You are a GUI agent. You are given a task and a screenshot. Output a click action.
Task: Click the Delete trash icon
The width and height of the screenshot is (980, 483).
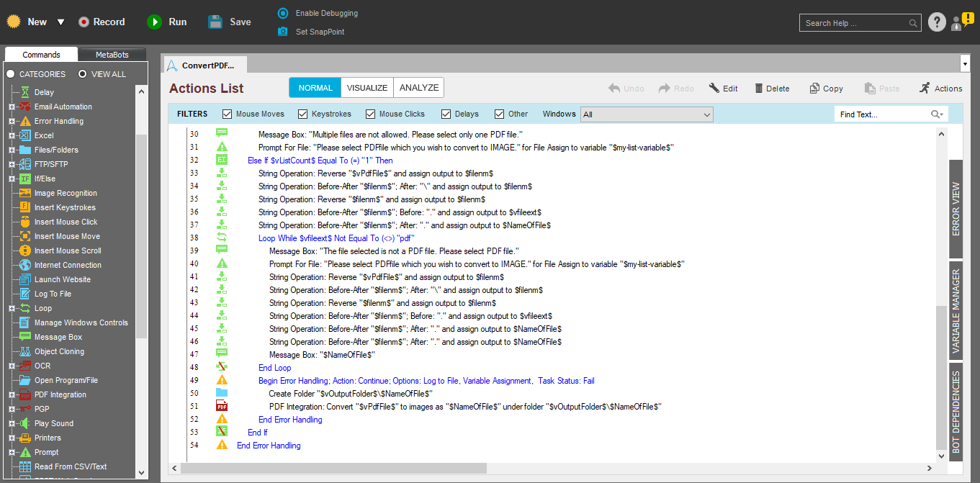tap(759, 89)
